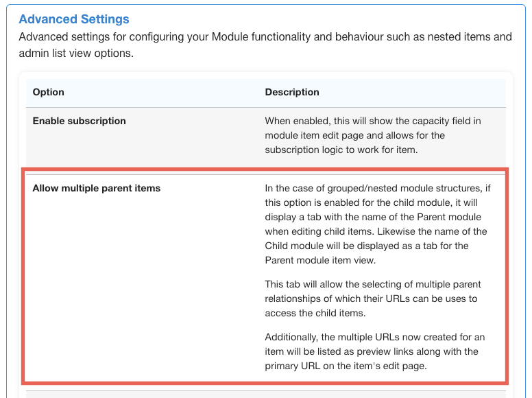Select the "Enable subscription" option label
The image size is (532, 398).
point(80,121)
